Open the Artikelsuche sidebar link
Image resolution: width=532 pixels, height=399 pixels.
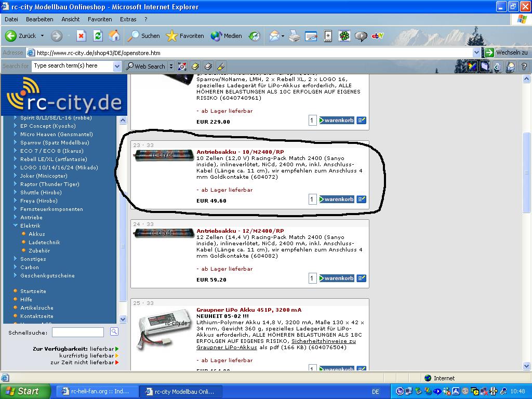pyautogui.click(x=37, y=308)
